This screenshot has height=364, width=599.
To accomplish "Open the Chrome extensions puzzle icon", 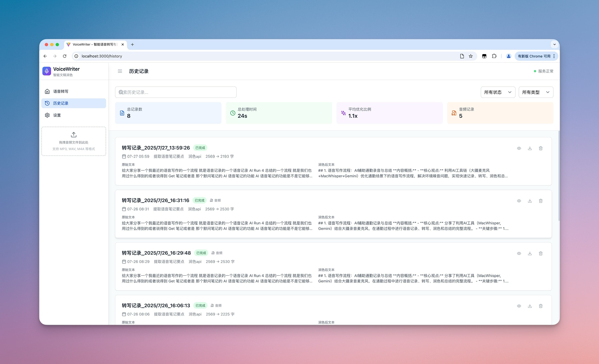I will point(494,56).
